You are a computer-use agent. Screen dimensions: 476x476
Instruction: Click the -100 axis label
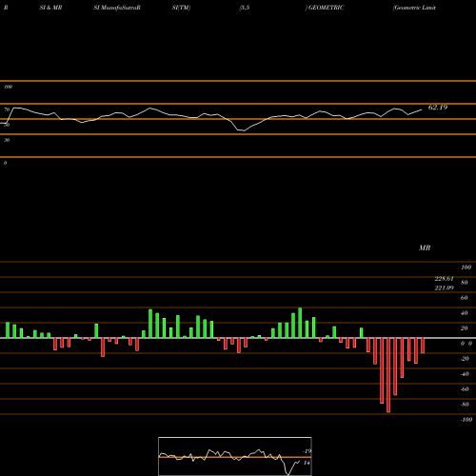click(466, 420)
